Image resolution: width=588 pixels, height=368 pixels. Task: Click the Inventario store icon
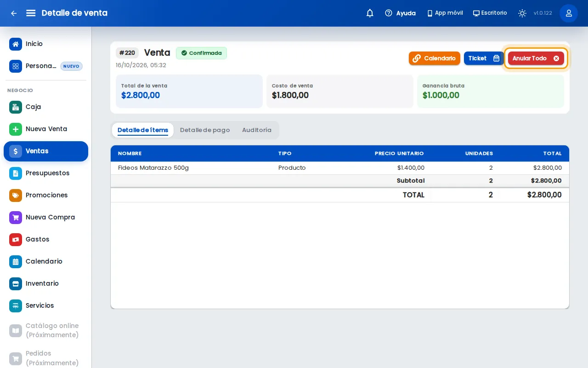[x=16, y=284]
